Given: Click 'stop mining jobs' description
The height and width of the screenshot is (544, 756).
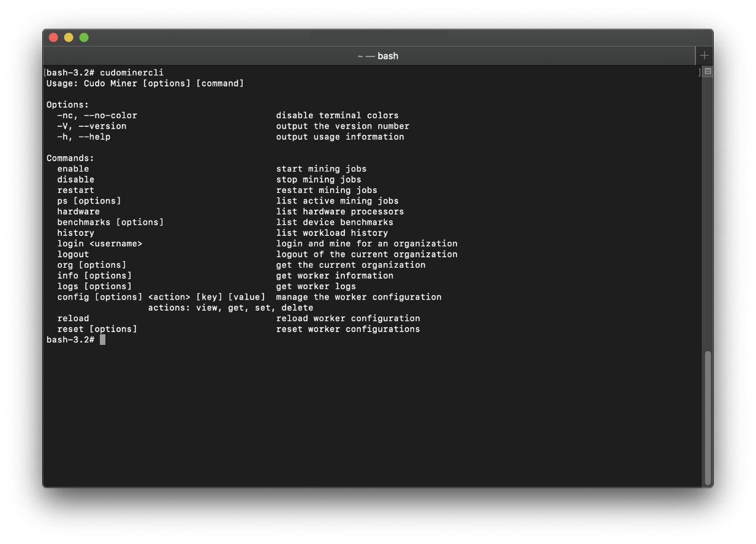Looking at the screenshot, I should 319,179.
